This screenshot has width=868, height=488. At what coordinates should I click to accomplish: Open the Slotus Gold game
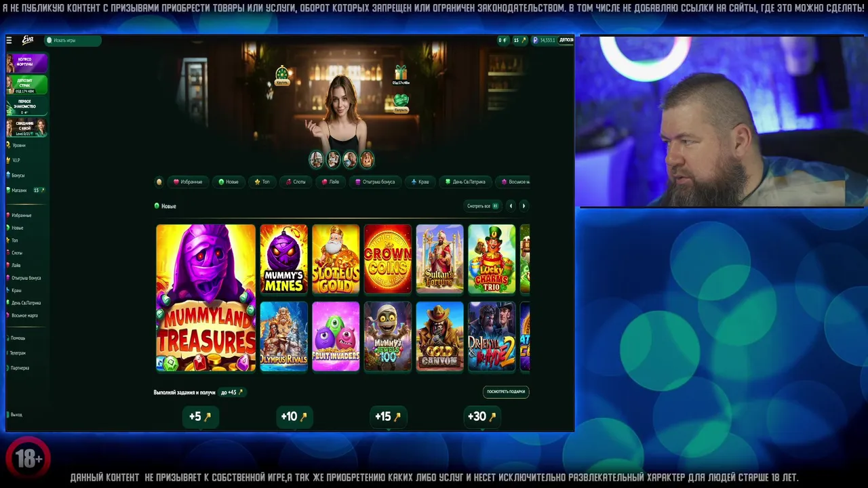point(336,259)
